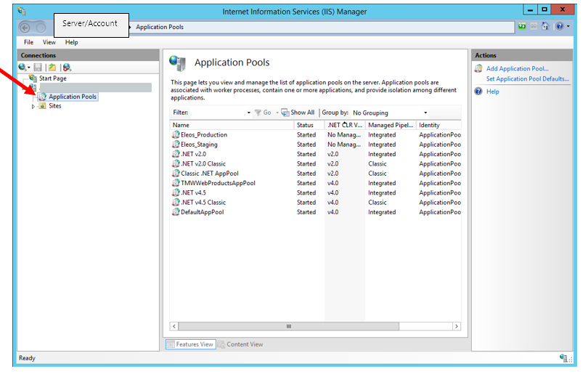Click the Filter text input field
This screenshot has height=374, width=588.
(x=218, y=113)
